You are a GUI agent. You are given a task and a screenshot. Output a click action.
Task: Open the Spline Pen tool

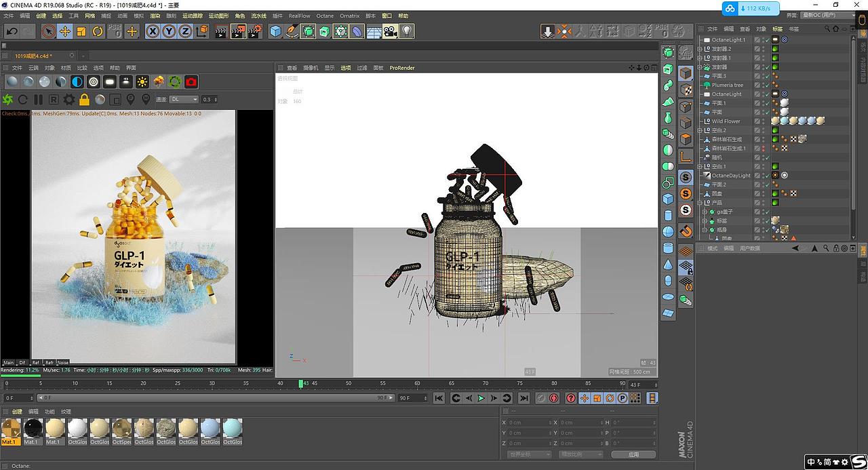click(x=292, y=31)
